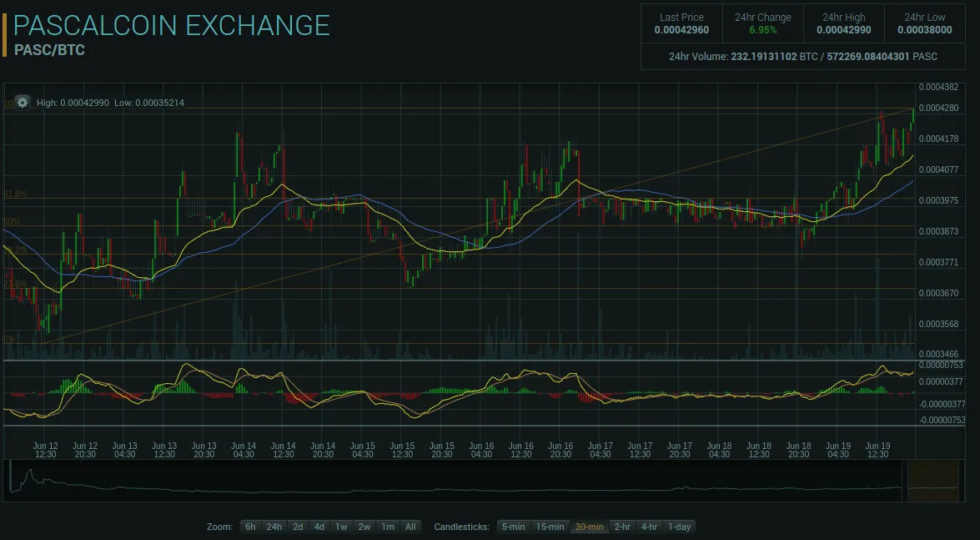Click the Jun 15 20:30 time label

[x=441, y=450]
